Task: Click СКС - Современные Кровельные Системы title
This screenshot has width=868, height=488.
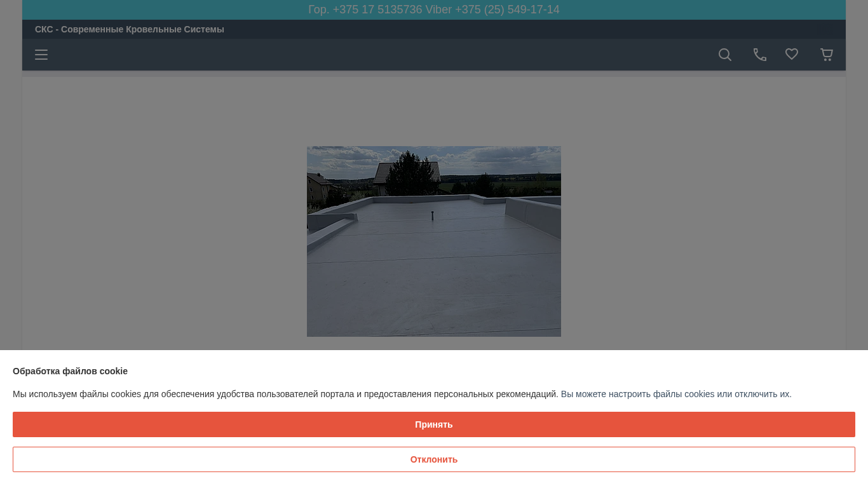Action: [130, 29]
